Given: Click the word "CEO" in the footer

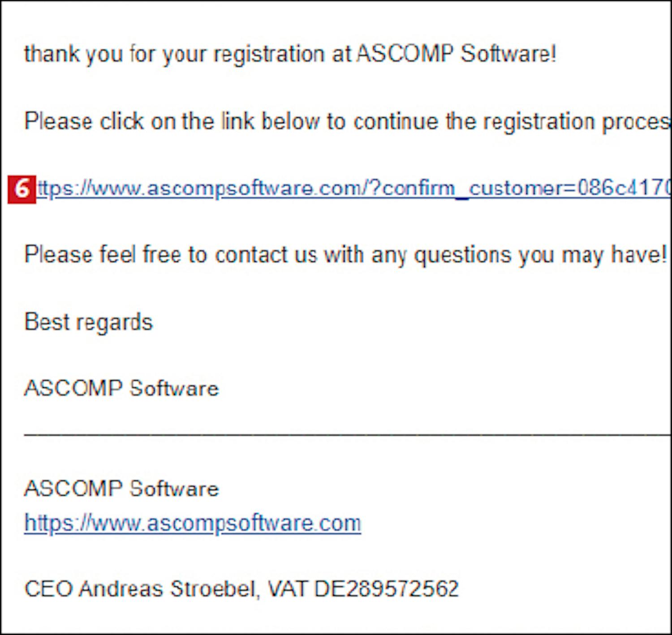Looking at the screenshot, I should coord(48,589).
